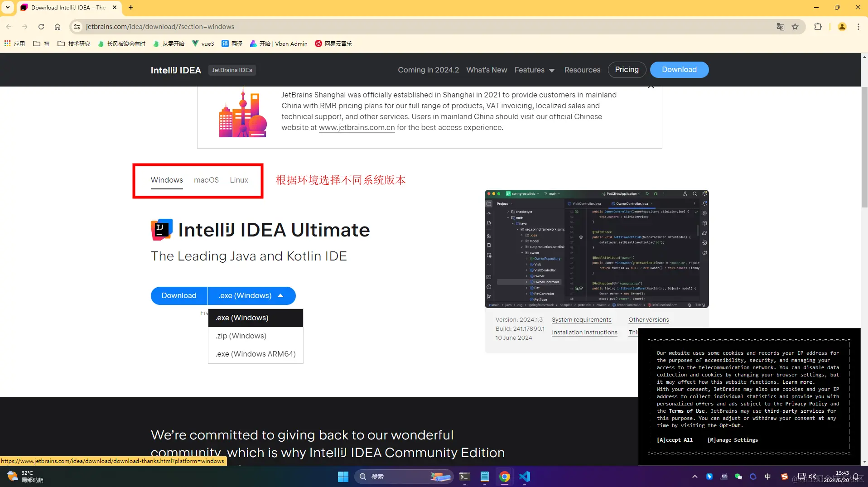The width and height of the screenshot is (868, 487).
Task: Choose .exe (Windows) from the list
Action: (256, 318)
